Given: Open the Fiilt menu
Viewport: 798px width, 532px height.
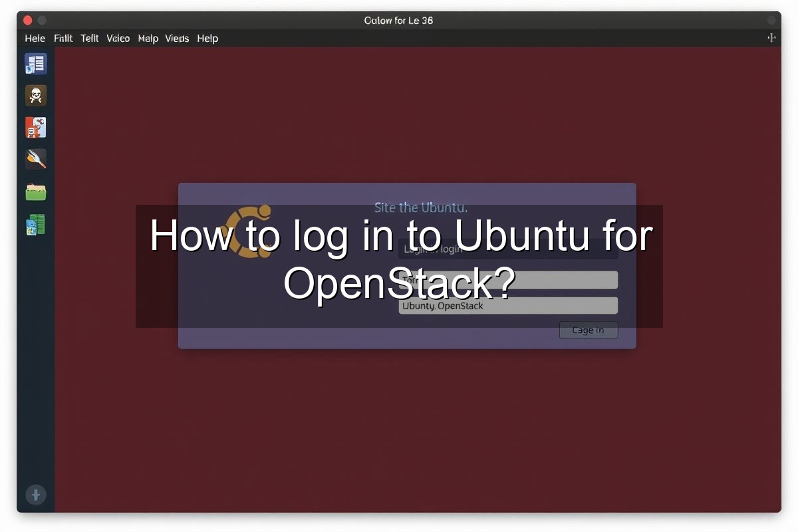Looking at the screenshot, I should coord(63,39).
